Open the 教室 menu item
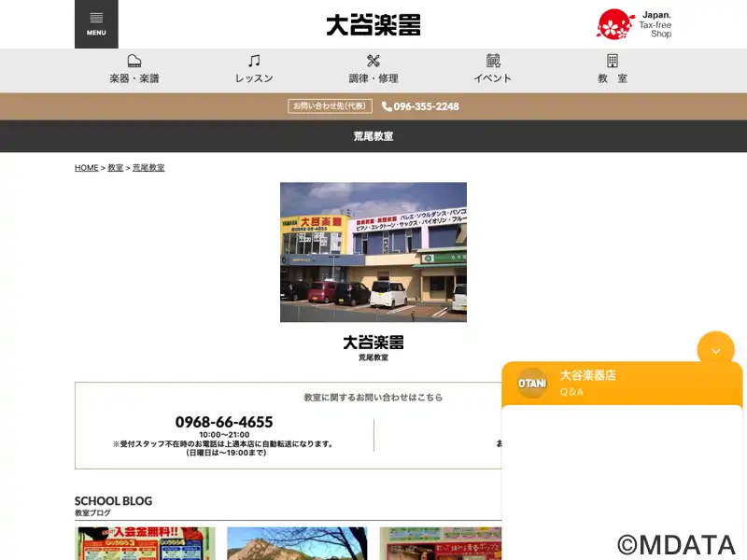 click(x=613, y=69)
